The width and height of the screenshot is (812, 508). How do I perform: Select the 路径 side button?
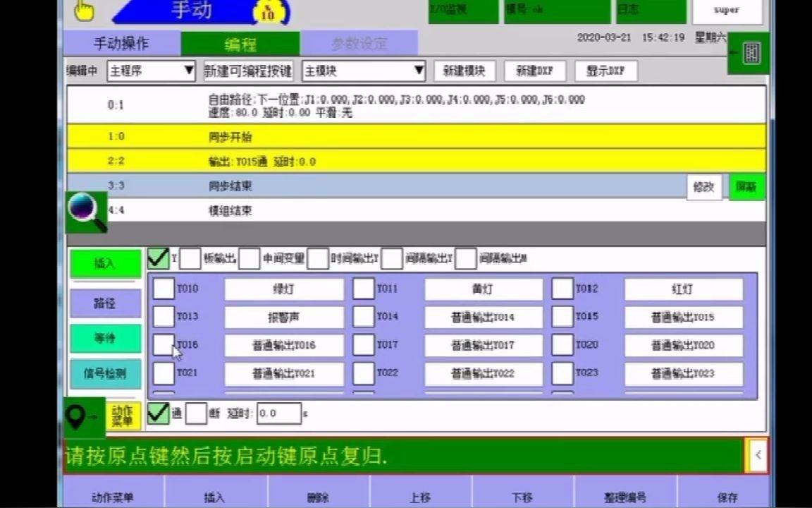(105, 303)
